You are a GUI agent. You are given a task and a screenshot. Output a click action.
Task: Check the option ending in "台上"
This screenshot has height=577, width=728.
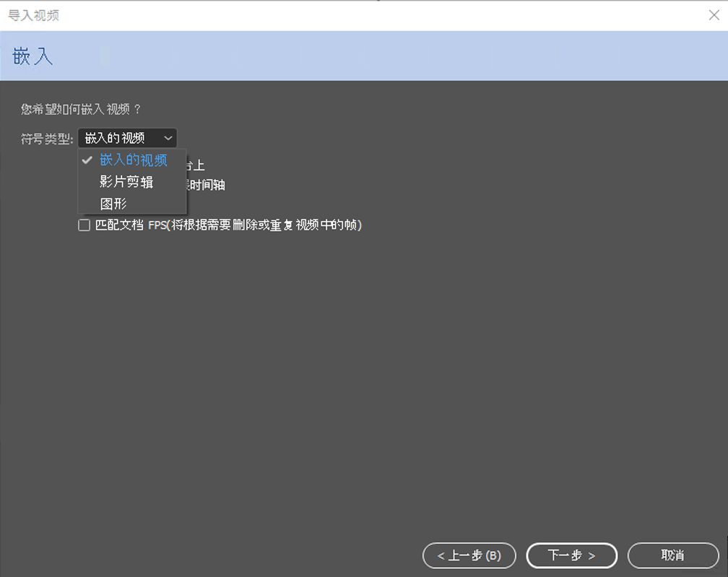pyautogui.click(x=195, y=165)
